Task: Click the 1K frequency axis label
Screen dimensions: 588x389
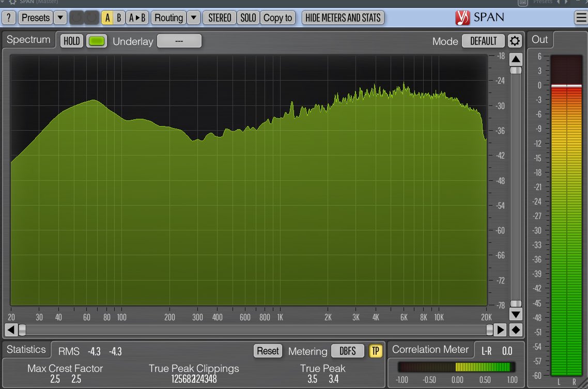Action: (280, 317)
